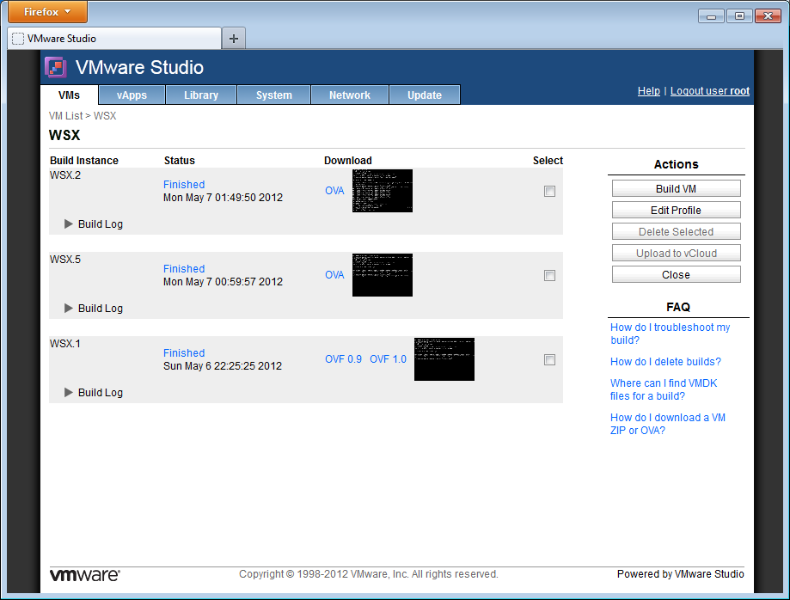Viewport: 790px width, 600px height.
Task: Click the date Mon May 7 01:49:50 2012
Action: point(223,197)
